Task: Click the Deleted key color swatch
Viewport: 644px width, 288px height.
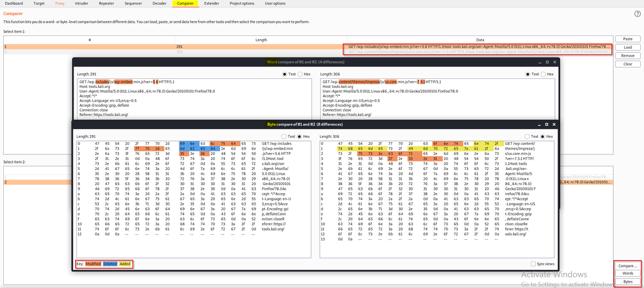Action: (110, 264)
